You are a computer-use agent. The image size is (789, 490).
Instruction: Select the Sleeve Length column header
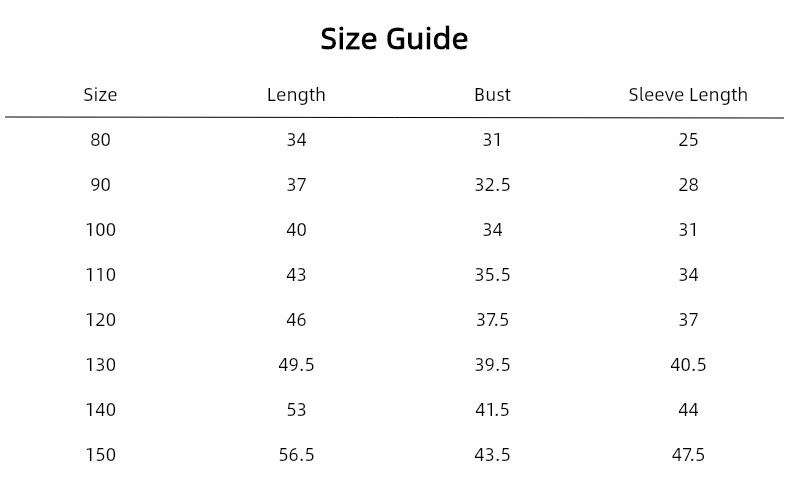click(688, 95)
